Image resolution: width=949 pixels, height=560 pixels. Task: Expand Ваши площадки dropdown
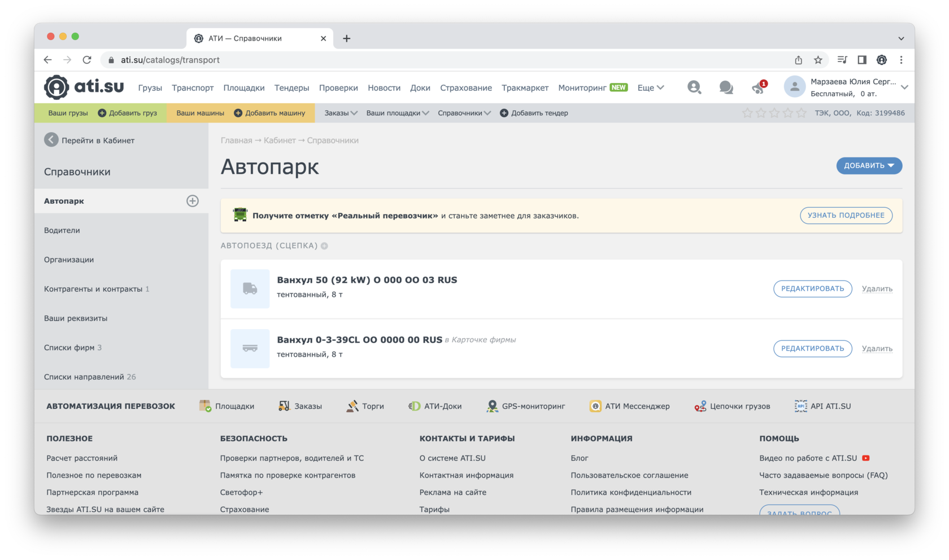click(x=398, y=113)
